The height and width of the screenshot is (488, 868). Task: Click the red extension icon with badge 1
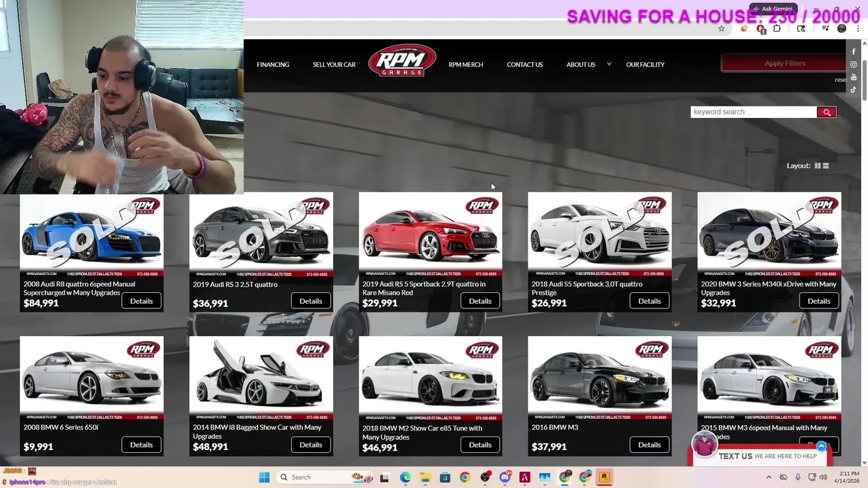761,29
